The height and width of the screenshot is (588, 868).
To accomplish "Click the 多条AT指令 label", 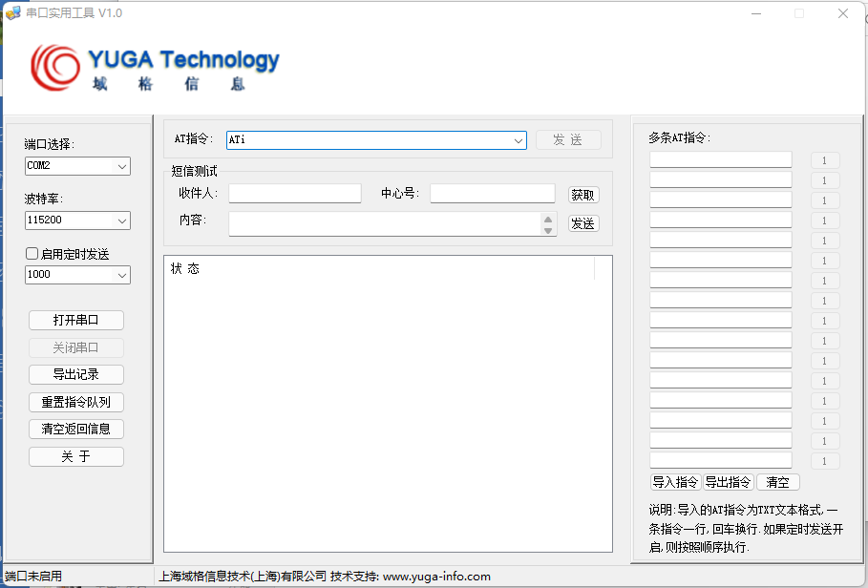I will (680, 137).
